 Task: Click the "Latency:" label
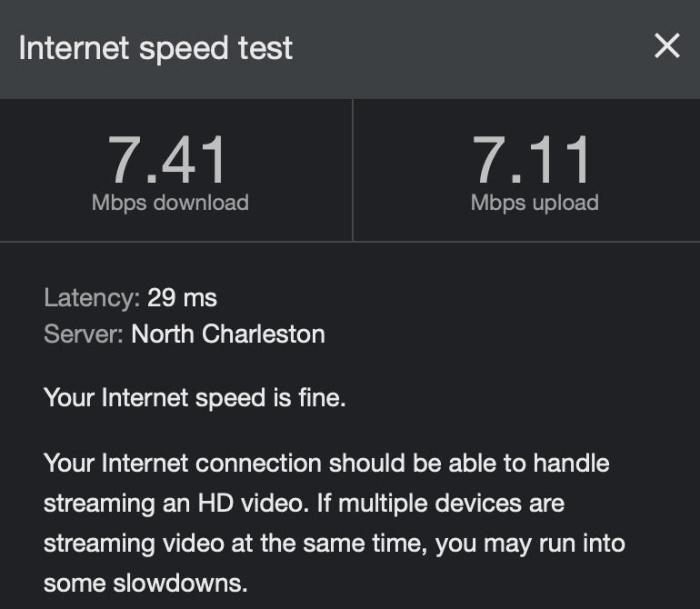91,297
